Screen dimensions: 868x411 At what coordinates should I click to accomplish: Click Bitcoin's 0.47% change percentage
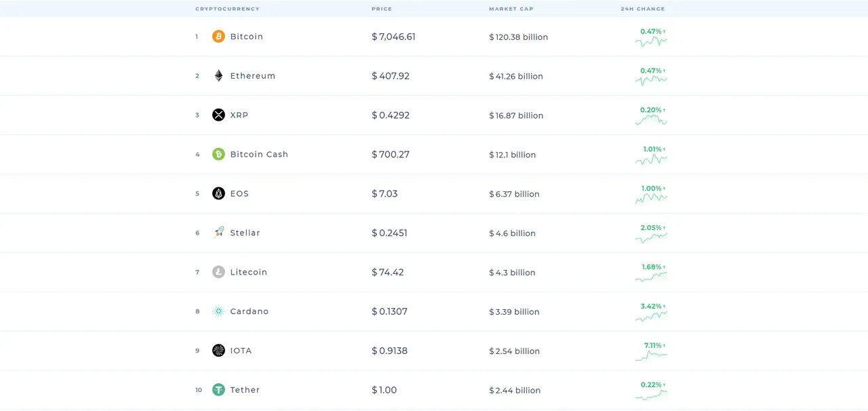click(650, 31)
